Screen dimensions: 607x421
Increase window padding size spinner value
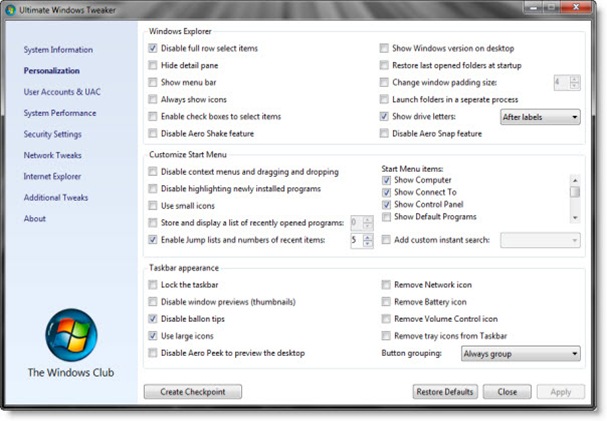pos(575,79)
